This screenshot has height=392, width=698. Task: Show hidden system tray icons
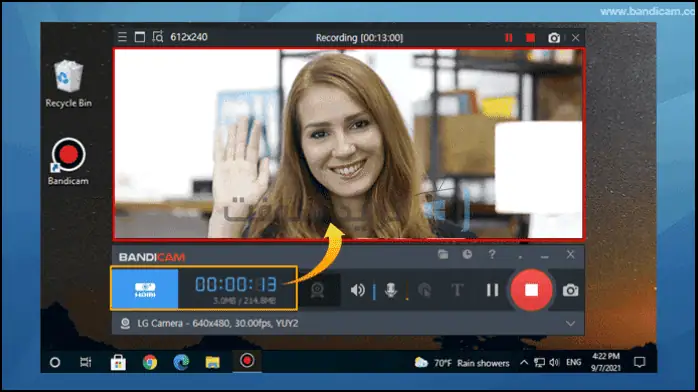[x=524, y=363]
